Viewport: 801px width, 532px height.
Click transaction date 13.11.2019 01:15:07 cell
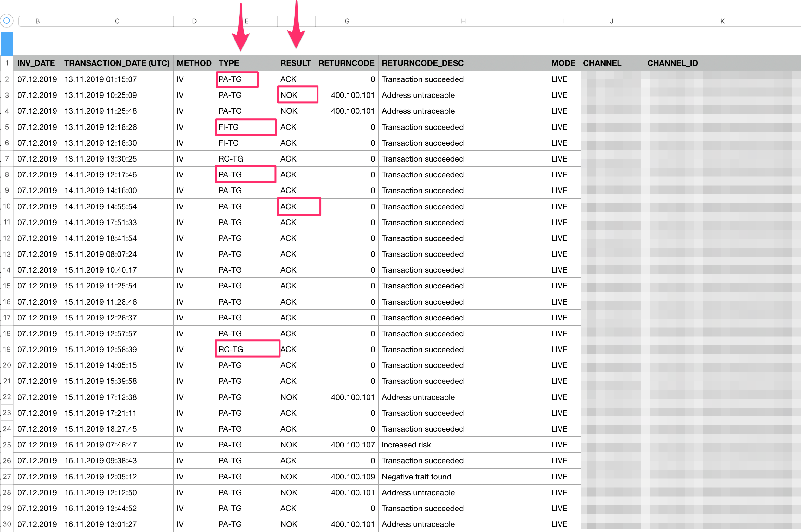pos(100,79)
